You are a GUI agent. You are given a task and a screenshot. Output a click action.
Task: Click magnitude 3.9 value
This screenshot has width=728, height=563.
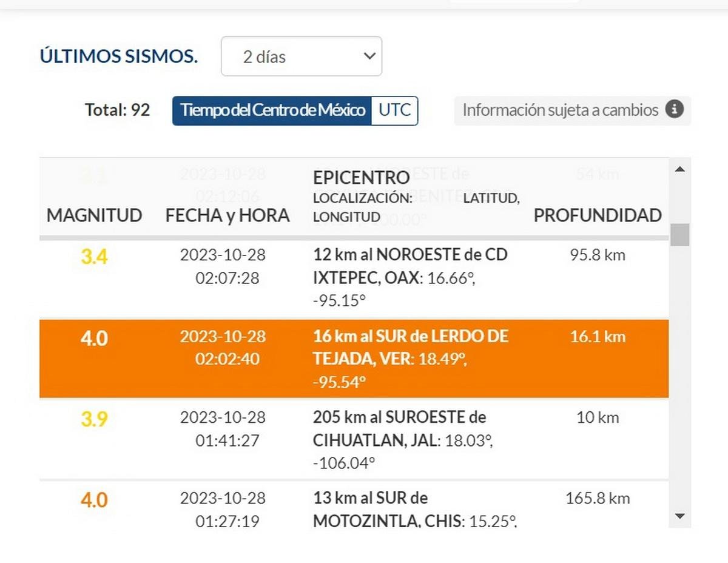point(95,419)
